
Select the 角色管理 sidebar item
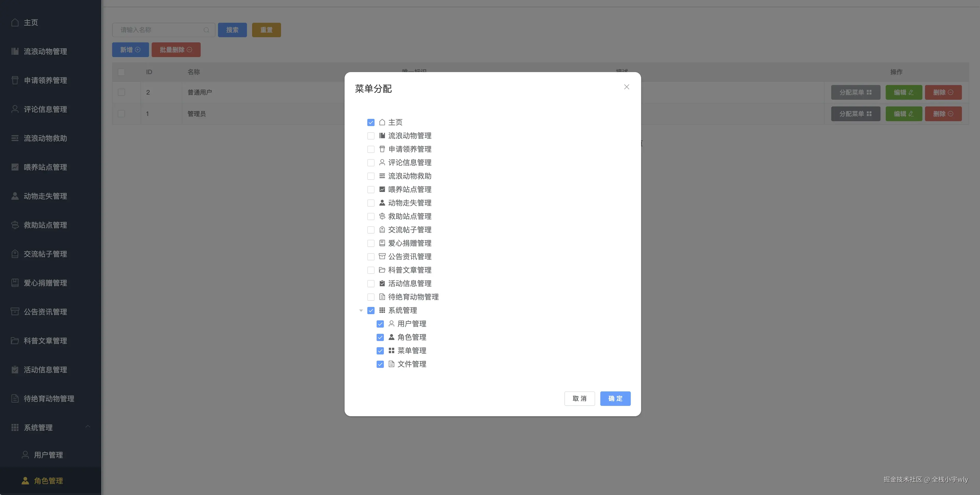(48, 481)
